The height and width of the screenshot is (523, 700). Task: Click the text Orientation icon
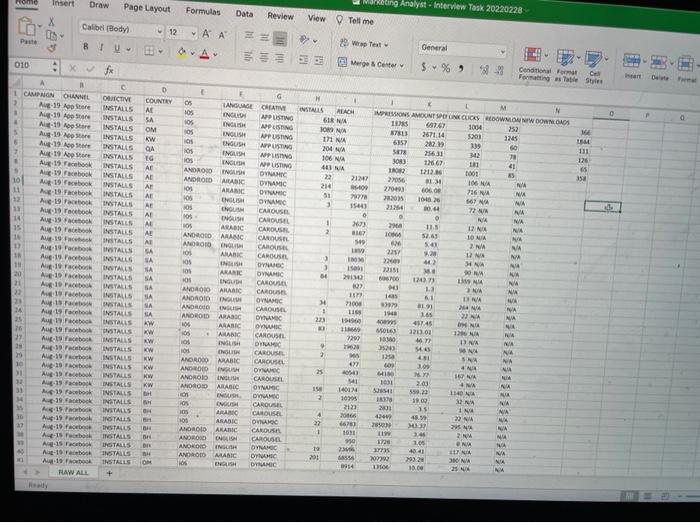(x=304, y=40)
